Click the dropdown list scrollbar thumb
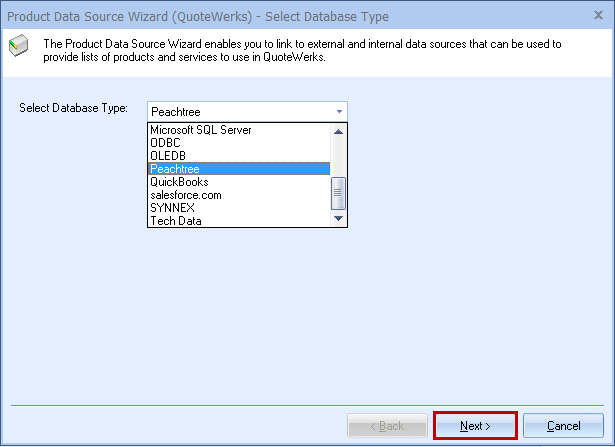This screenshot has height=447, width=615. point(338,193)
